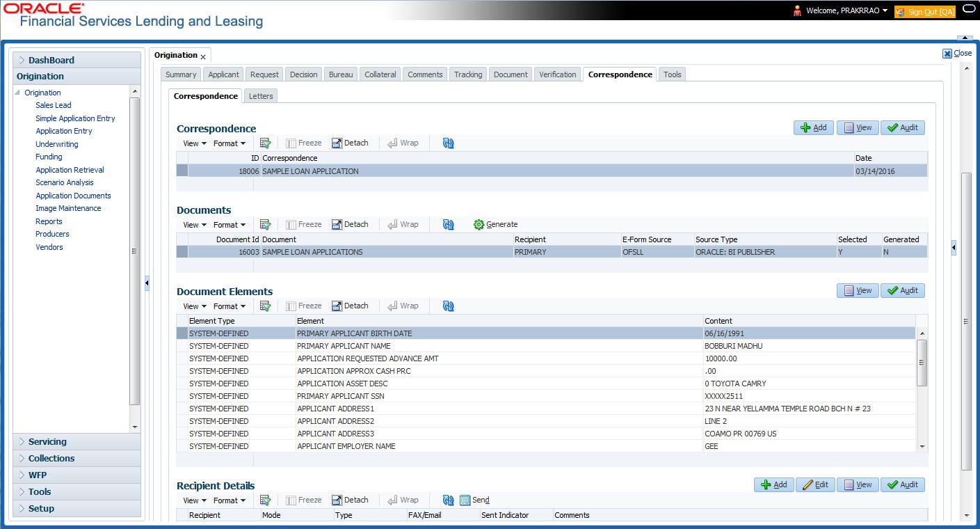Screen dimensions: 980x529
Task: Collapse the left navigation pane splitter
Action: 147,283
